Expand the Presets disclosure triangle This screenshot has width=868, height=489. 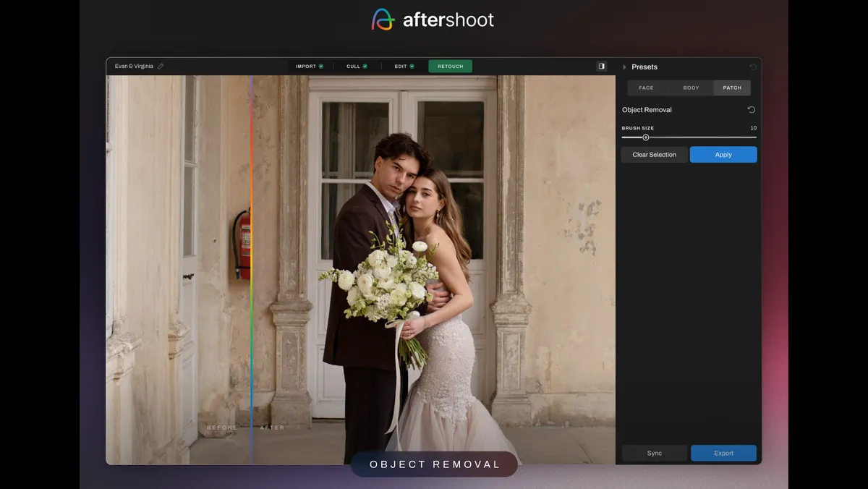point(625,67)
